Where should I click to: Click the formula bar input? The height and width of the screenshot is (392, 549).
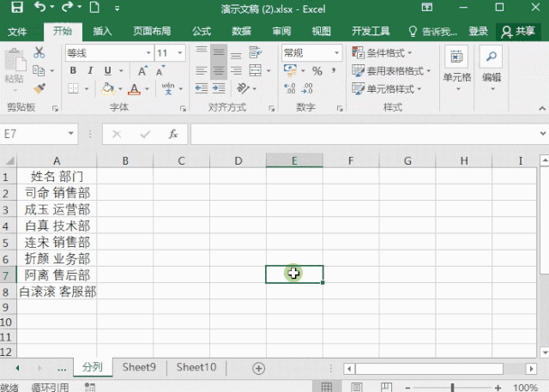364,134
